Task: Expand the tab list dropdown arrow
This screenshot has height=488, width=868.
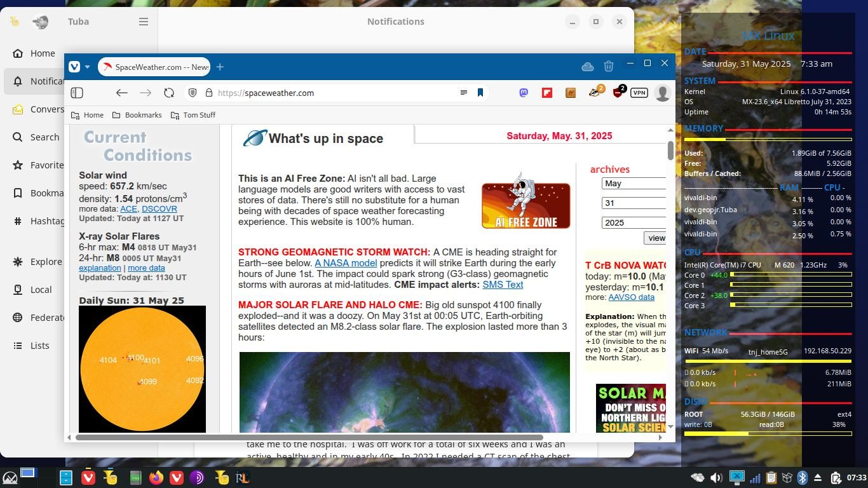Action: click(88, 67)
